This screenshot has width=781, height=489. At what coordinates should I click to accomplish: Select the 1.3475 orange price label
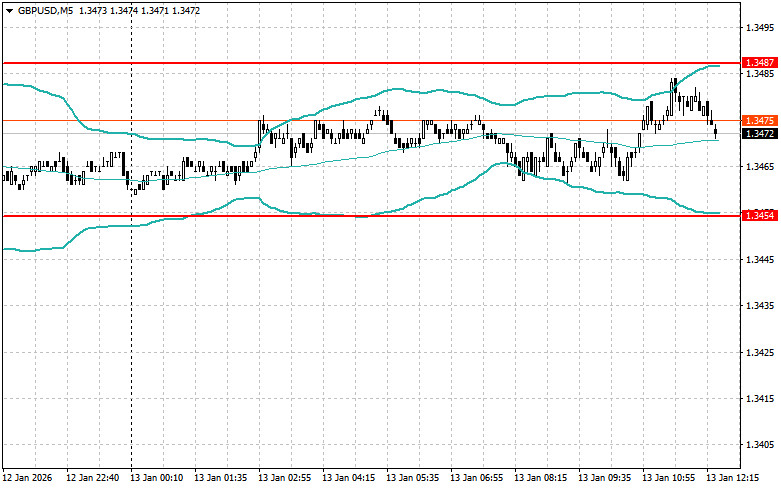coord(760,121)
